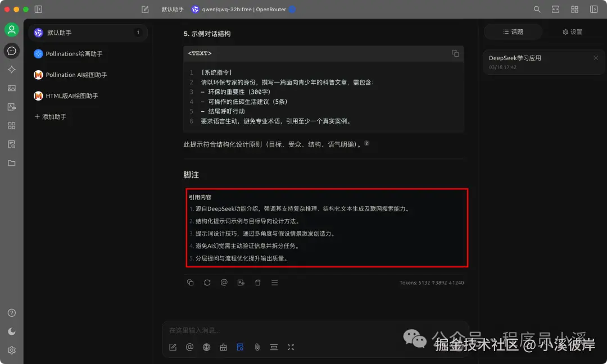Open the message more-options menu icon
This screenshot has width=607, height=364.
click(274, 283)
